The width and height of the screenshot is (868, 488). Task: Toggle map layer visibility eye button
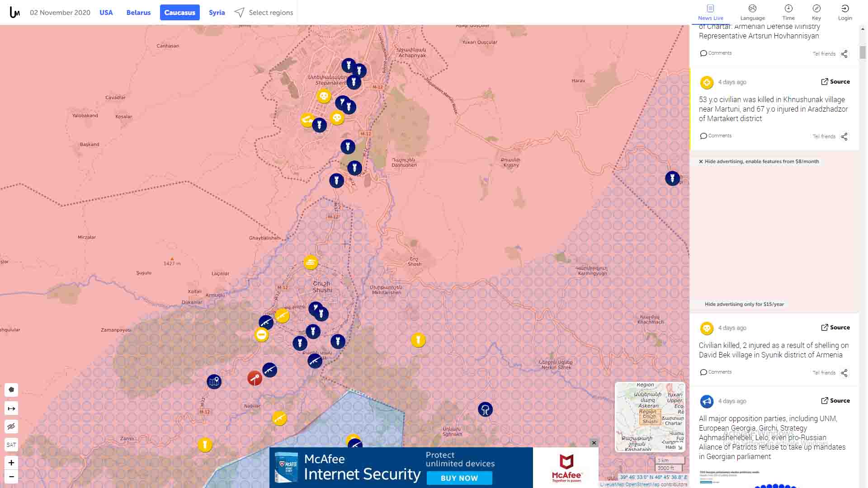(11, 427)
